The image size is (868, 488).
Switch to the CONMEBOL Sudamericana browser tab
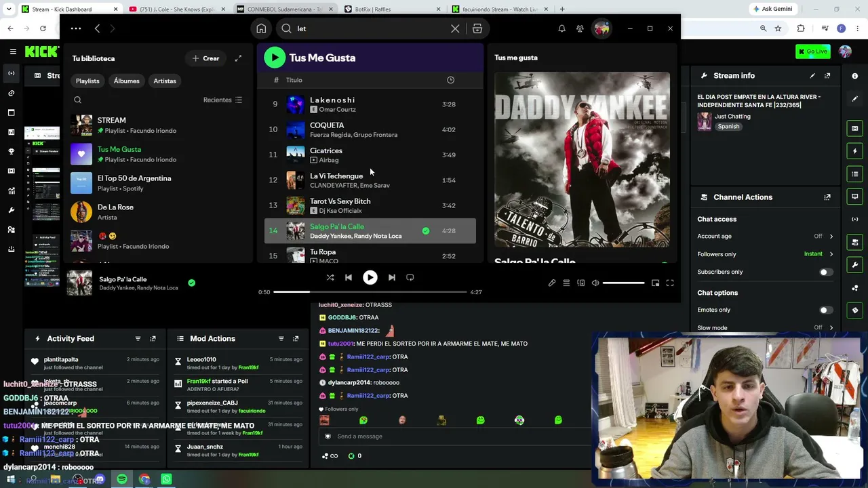coord(283,9)
